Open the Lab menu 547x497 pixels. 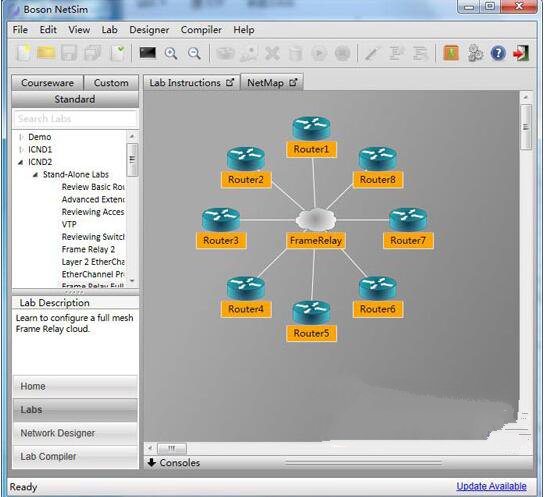(110, 30)
